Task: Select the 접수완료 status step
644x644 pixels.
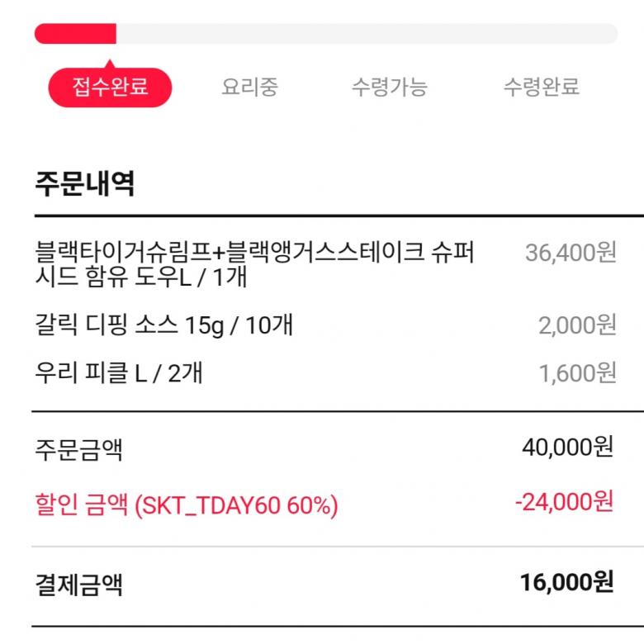Action: point(110,87)
